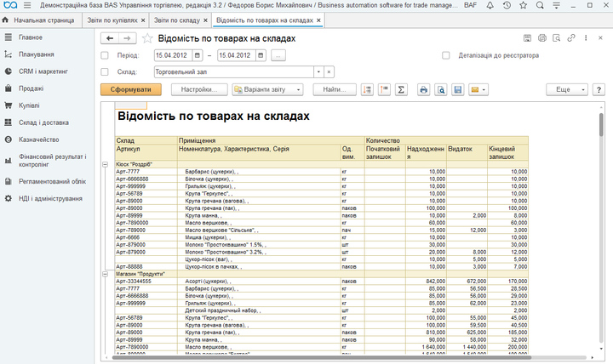Image resolution: width=613 pixels, height=364 pixels.
Task: Click the period start date field
Action: click(173, 55)
